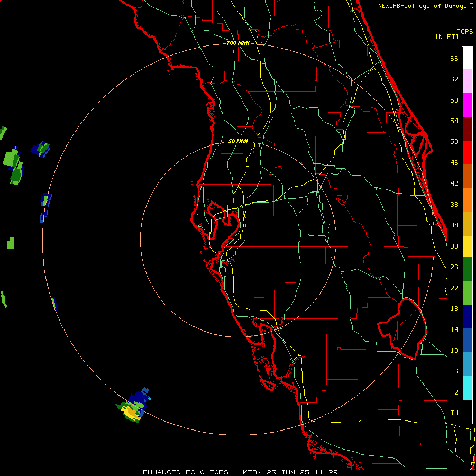Screen dimensions: 476x476
Task: Click the white swatch in the tops legend
Action: point(467,58)
